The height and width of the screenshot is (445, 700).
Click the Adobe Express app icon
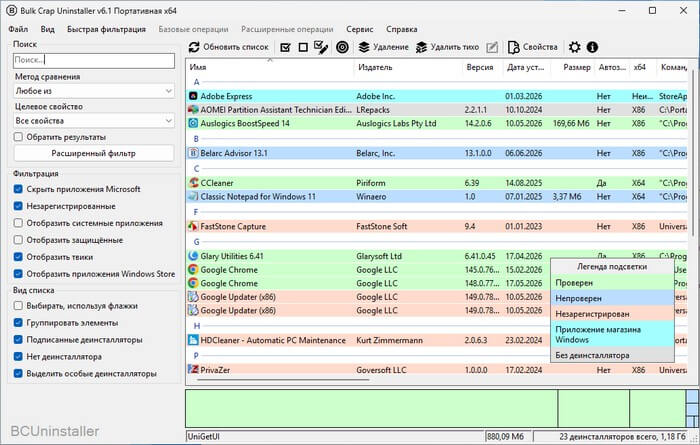click(x=193, y=96)
